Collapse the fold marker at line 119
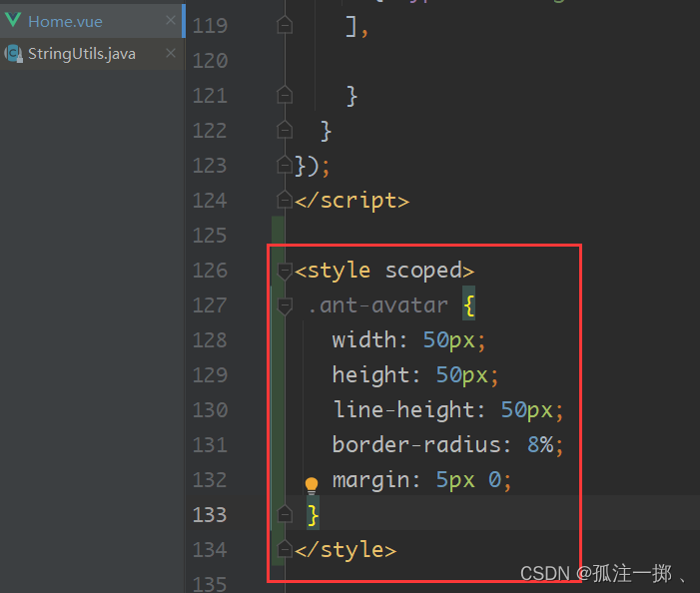This screenshot has height=593, width=700. pyautogui.click(x=285, y=25)
